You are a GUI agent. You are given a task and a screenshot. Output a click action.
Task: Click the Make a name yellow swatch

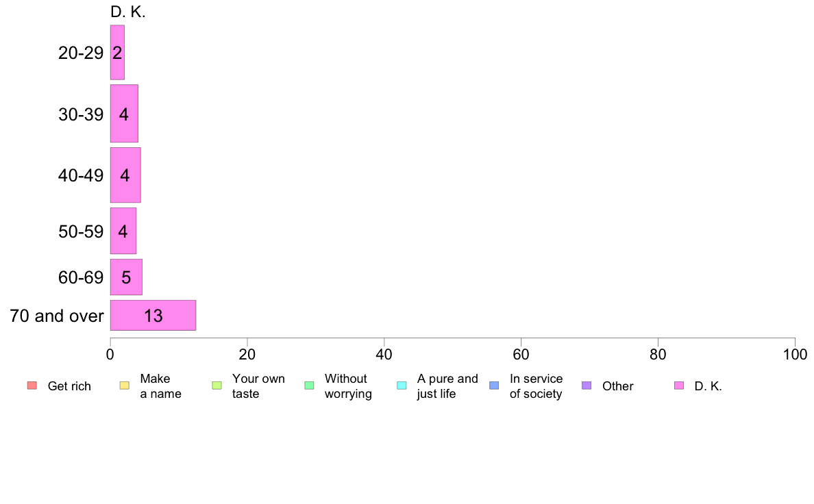coord(125,385)
